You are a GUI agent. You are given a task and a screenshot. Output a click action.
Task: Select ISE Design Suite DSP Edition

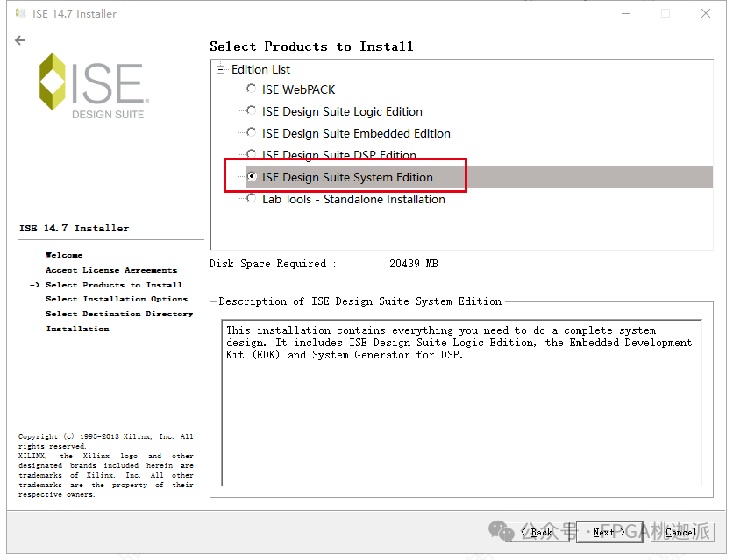pyautogui.click(x=250, y=155)
